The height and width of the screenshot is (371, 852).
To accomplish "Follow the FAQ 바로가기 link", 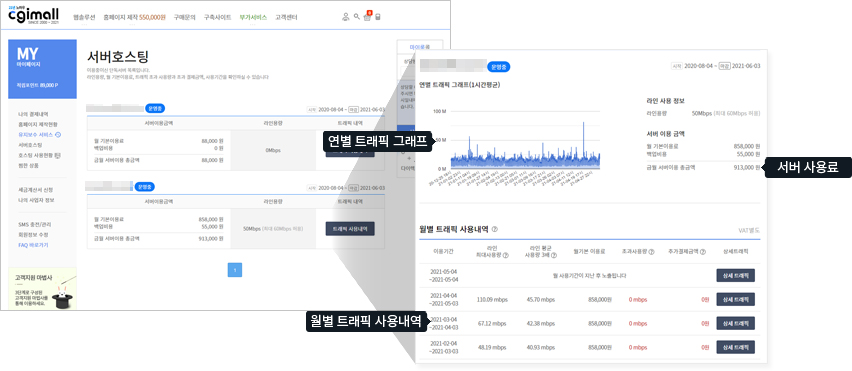I will (33, 245).
